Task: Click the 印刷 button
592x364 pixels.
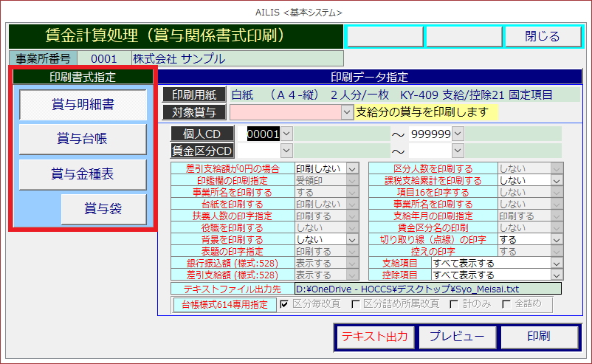Action: click(538, 336)
